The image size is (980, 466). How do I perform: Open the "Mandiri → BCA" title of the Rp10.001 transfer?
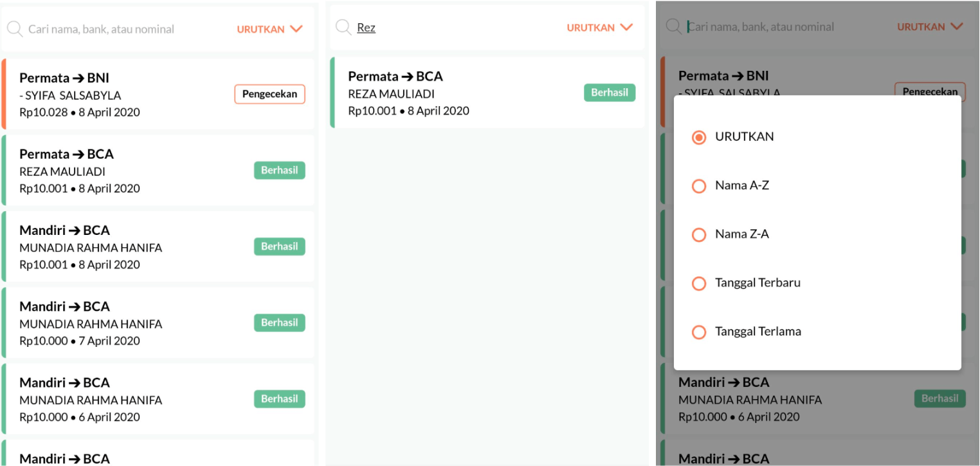(x=64, y=230)
